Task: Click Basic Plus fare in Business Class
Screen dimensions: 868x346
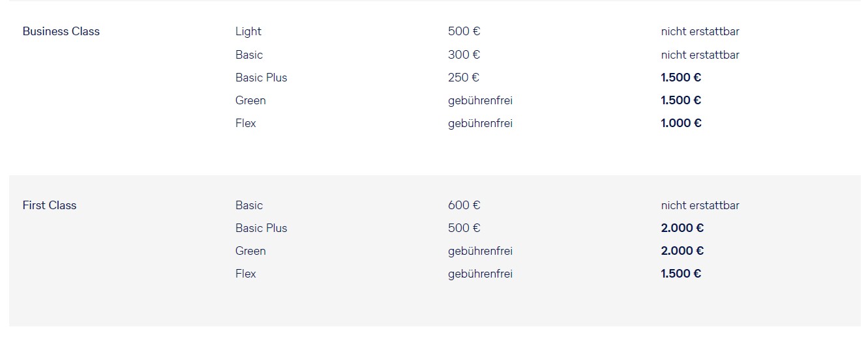Action: point(261,78)
